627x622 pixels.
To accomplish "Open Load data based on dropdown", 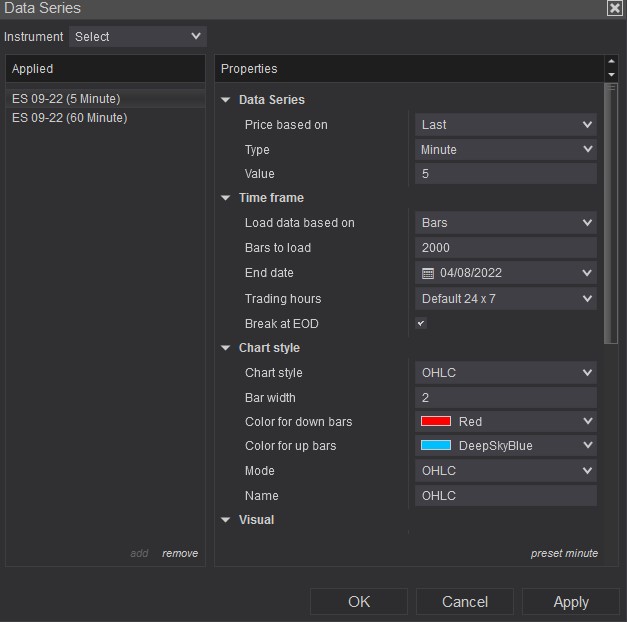I will (x=506, y=223).
